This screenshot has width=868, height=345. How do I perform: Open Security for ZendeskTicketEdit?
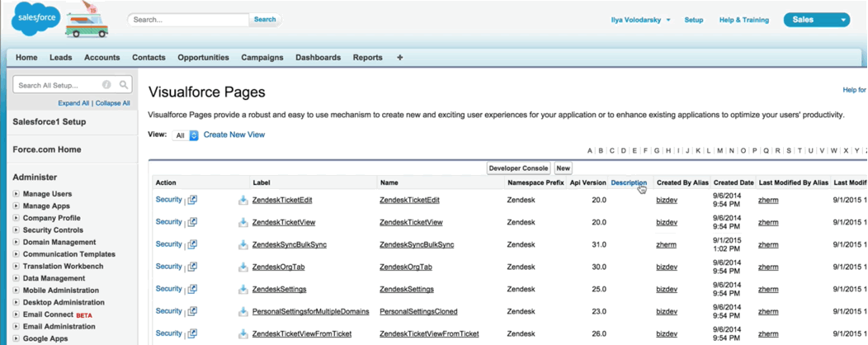[x=169, y=200]
